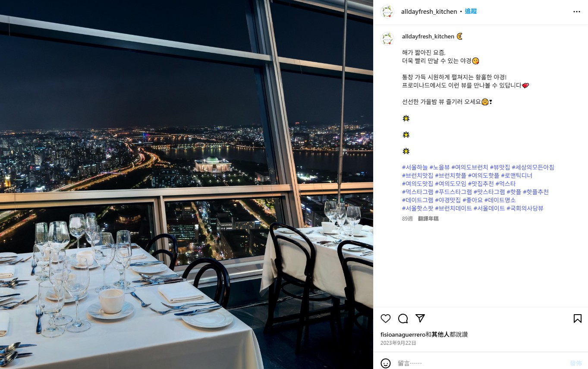Image resolution: width=588 pixels, height=369 pixels.
Task: Like the post with the heart icon
Action: coord(386,319)
